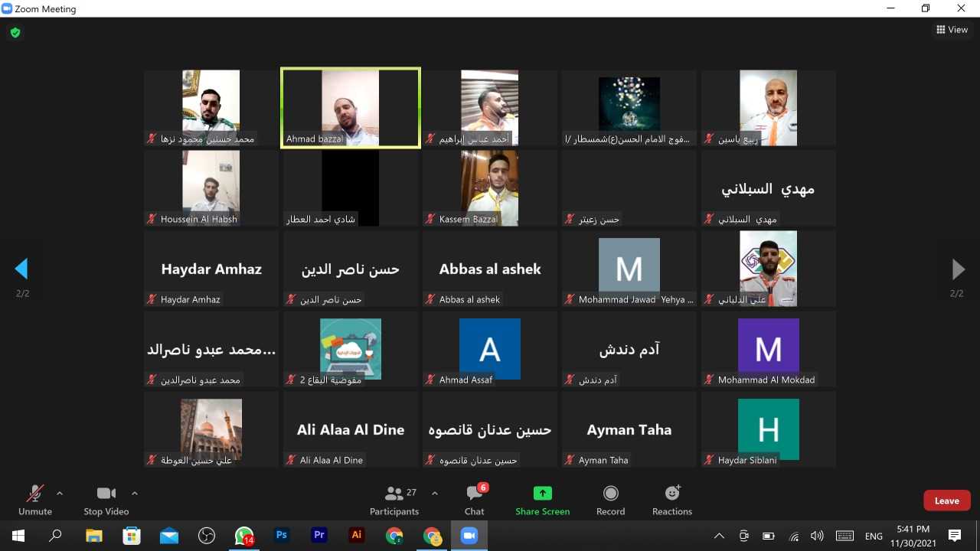The image size is (980, 551).
Task: Expand the Participants options caret
Action: 435,493
